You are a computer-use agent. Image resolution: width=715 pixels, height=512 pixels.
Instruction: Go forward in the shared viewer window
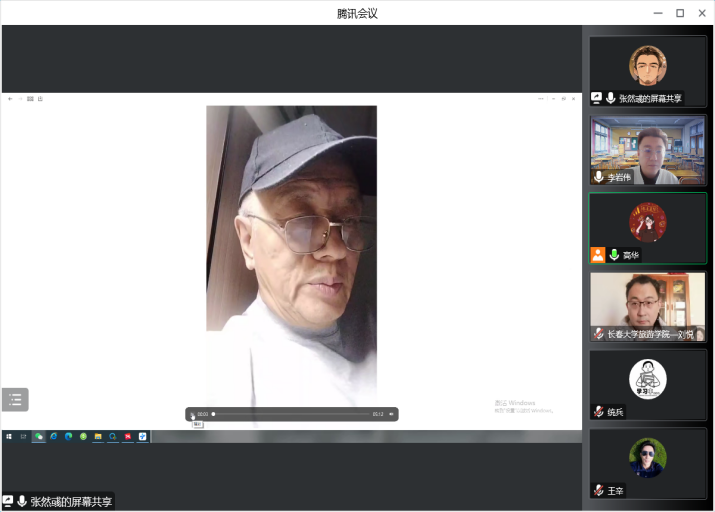tap(20, 98)
